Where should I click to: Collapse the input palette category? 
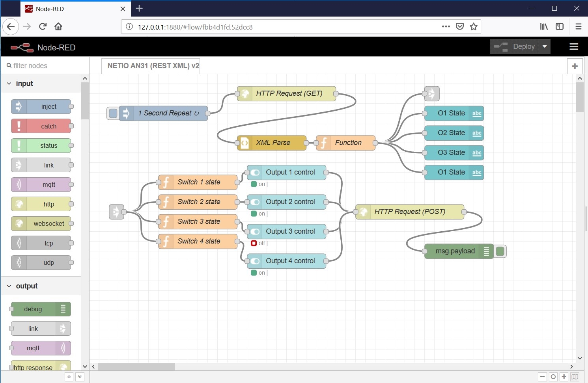pyautogui.click(x=9, y=84)
